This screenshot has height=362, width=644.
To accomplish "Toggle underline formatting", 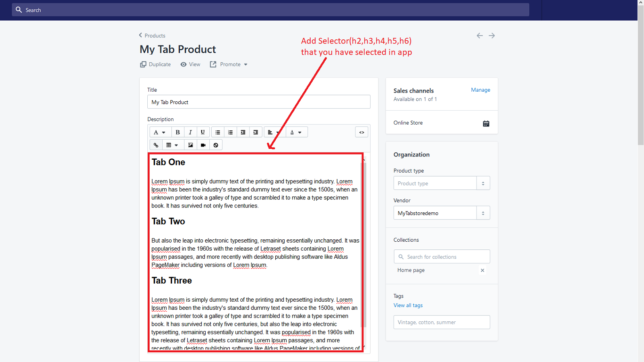I will [x=203, y=132].
